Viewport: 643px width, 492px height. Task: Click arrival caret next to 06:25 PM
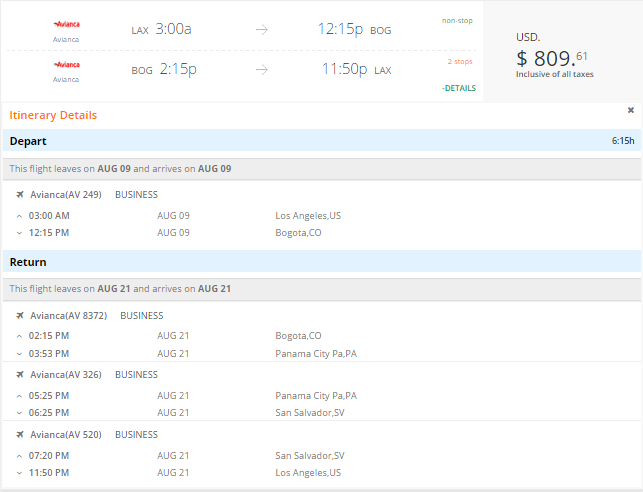(x=19, y=413)
